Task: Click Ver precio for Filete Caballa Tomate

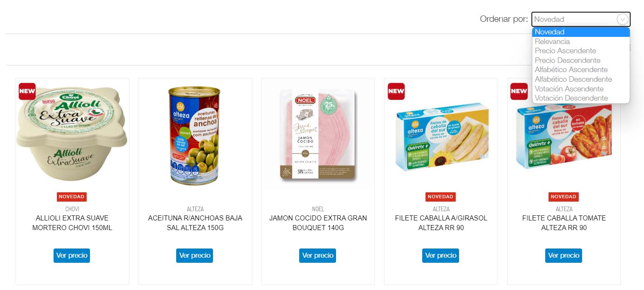Action: pyautogui.click(x=564, y=256)
